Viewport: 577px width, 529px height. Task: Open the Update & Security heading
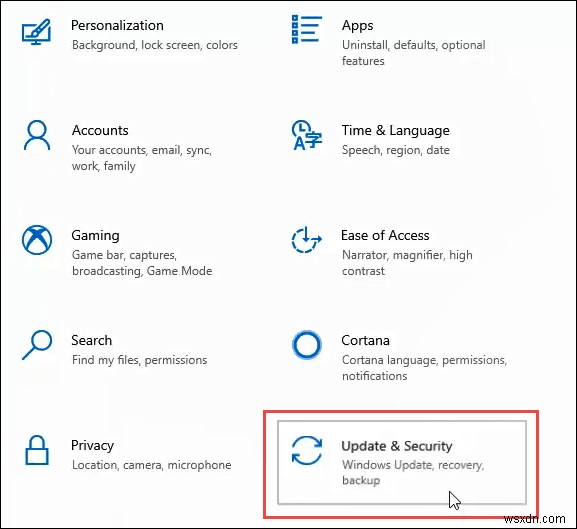click(x=397, y=446)
